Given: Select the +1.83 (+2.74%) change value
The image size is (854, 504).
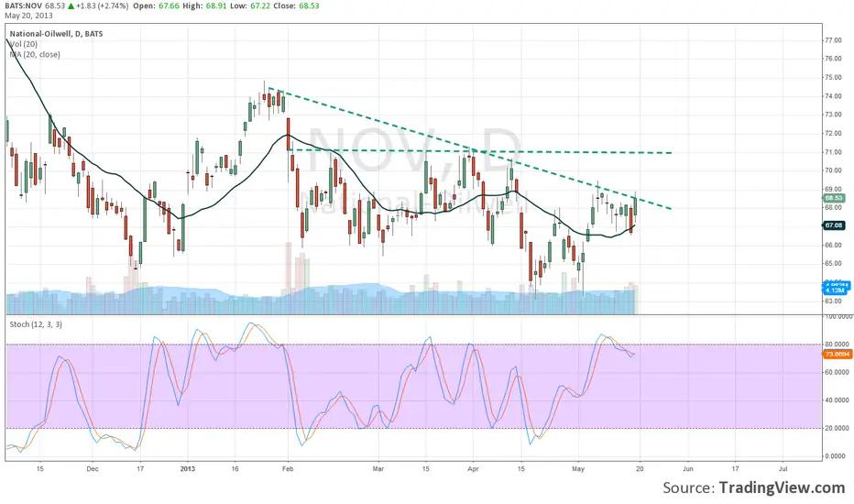Looking at the screenshot, I should 103,6.
